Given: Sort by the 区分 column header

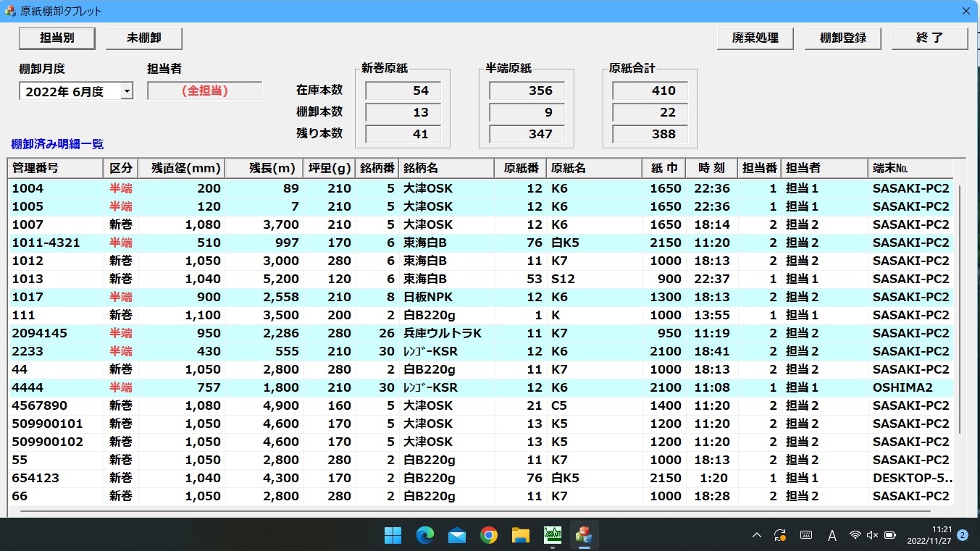Looking at the screenshot, I should 120,168.
